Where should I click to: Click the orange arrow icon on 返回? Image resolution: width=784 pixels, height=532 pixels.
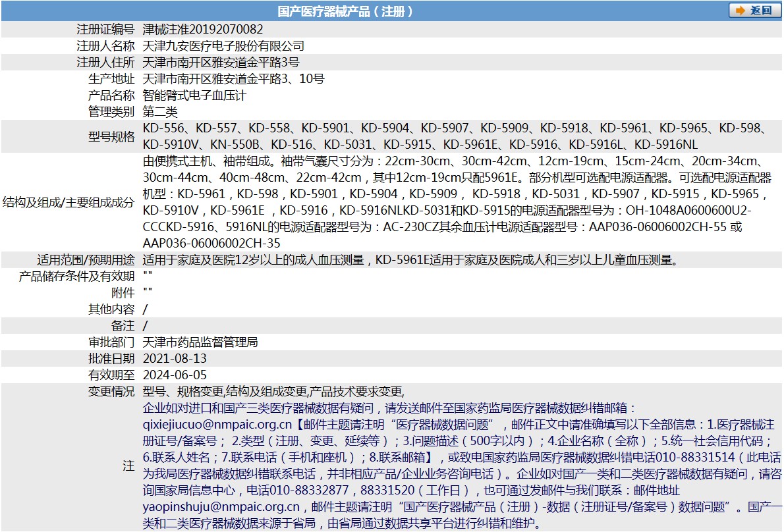(x=740, y=11)
